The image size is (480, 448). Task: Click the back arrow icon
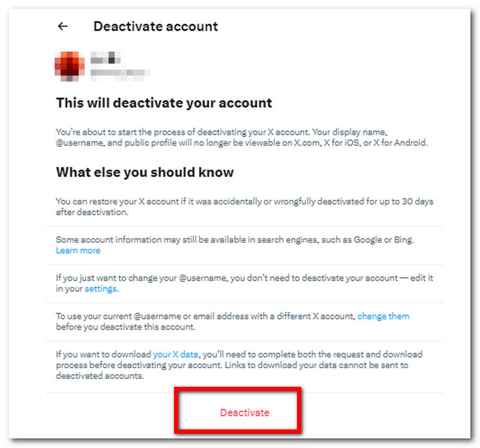point(62,26)
